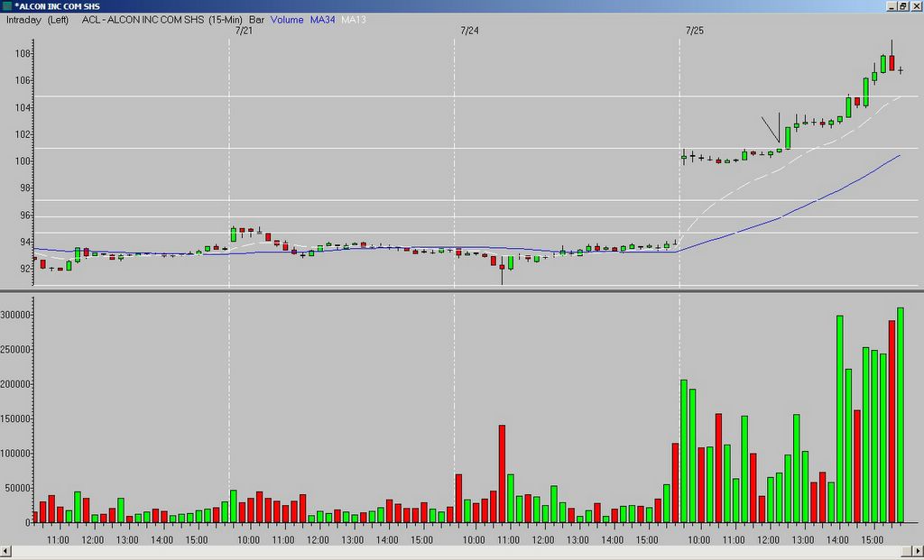Click the 7/25 date marker label
The width and height of the screenshot is (924, 560).
coord(694,31)
